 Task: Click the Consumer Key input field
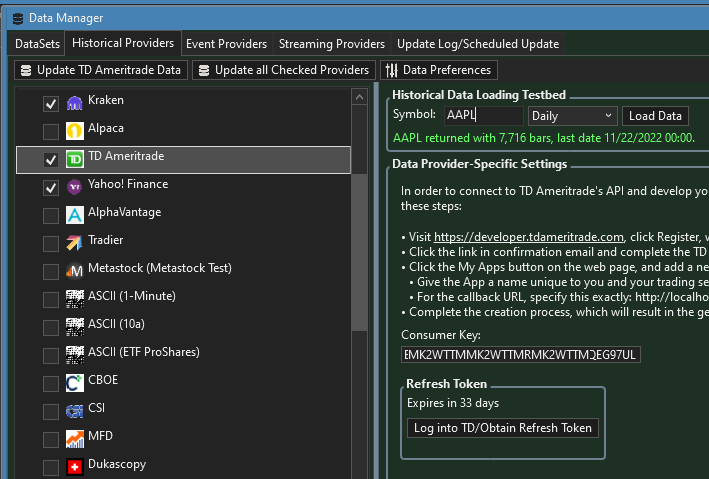[520, 355]
